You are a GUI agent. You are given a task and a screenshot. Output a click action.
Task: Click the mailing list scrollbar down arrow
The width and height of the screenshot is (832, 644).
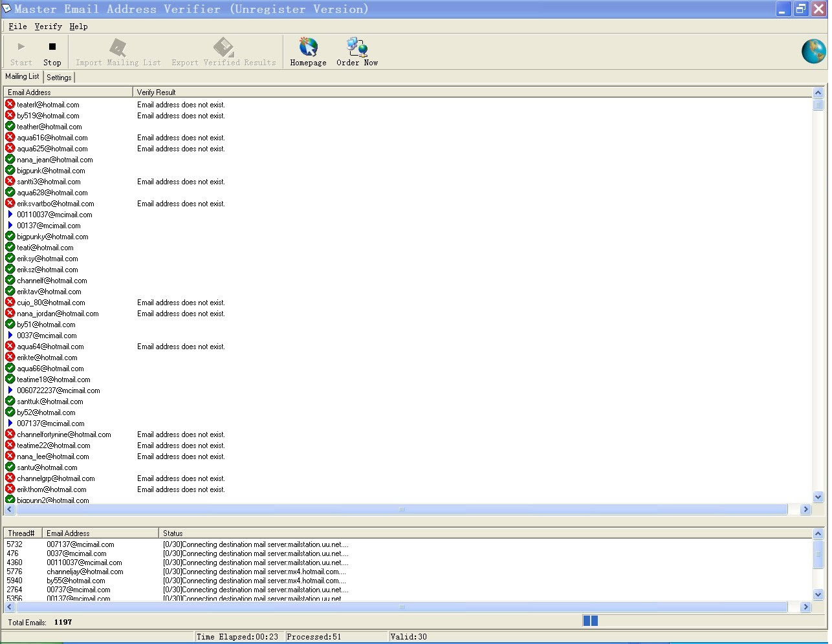tap(819, 497)
